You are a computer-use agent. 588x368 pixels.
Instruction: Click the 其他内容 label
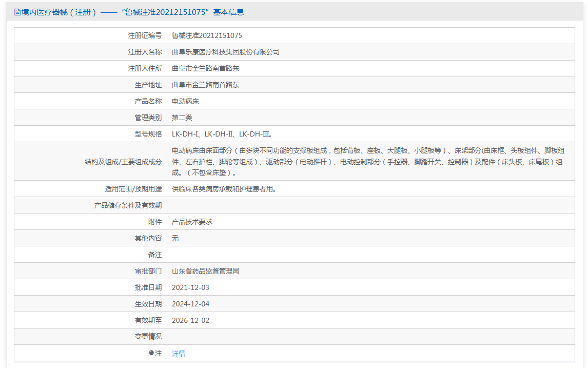[x=148, y=239]
